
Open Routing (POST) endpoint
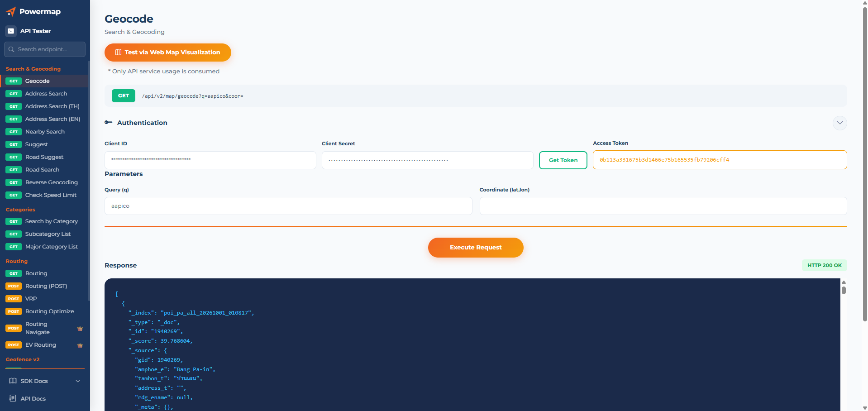tap(44, 286)
